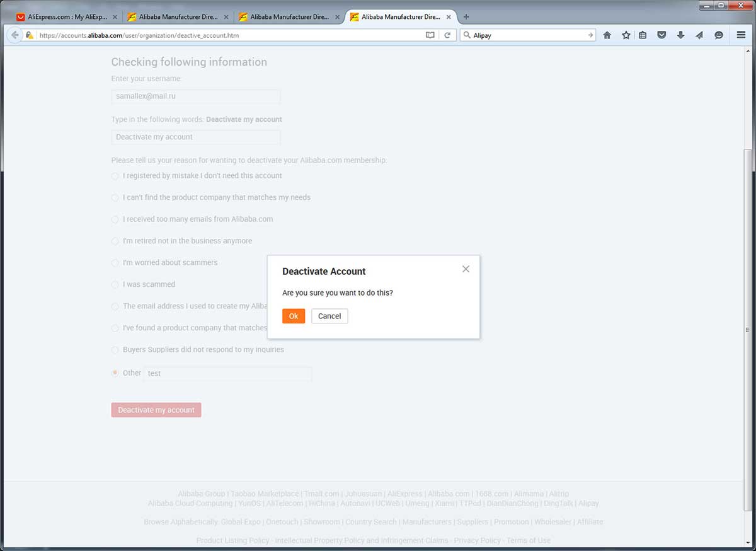This screenshot has height=551, width=756.
Task: Close the AliExpress.com tab
Action: point(115,17)
